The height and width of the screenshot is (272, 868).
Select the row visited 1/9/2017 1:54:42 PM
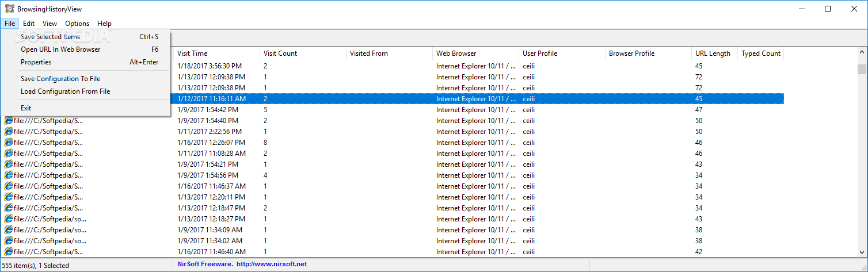[x=392, y=110]
